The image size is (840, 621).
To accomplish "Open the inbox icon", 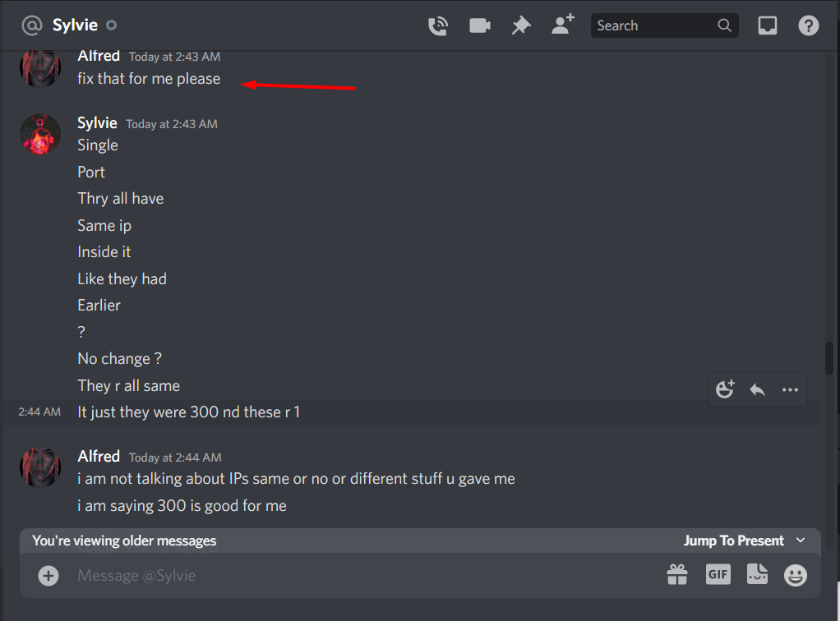I will click(x=767, y=25).
